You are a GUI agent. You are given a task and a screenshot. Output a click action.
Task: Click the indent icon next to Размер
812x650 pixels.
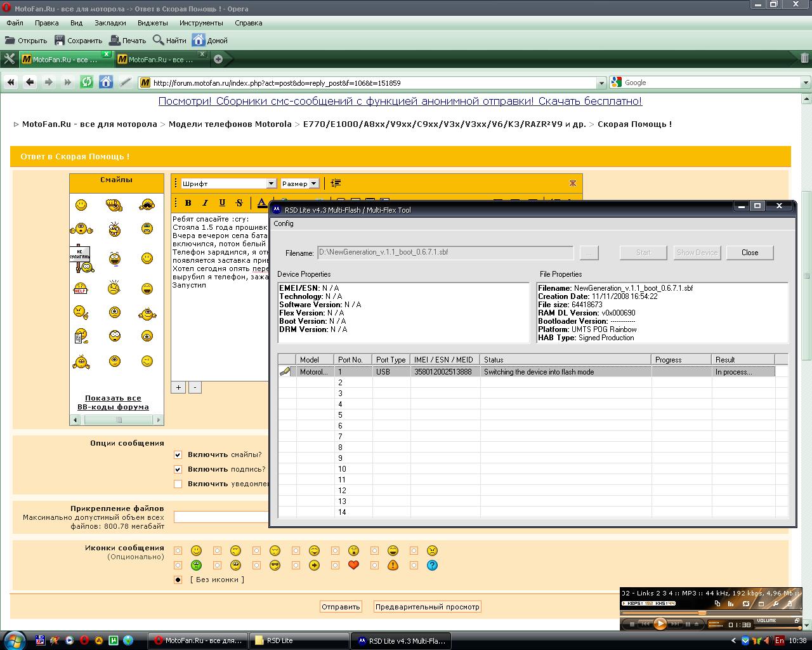click(x=336, y=183)
